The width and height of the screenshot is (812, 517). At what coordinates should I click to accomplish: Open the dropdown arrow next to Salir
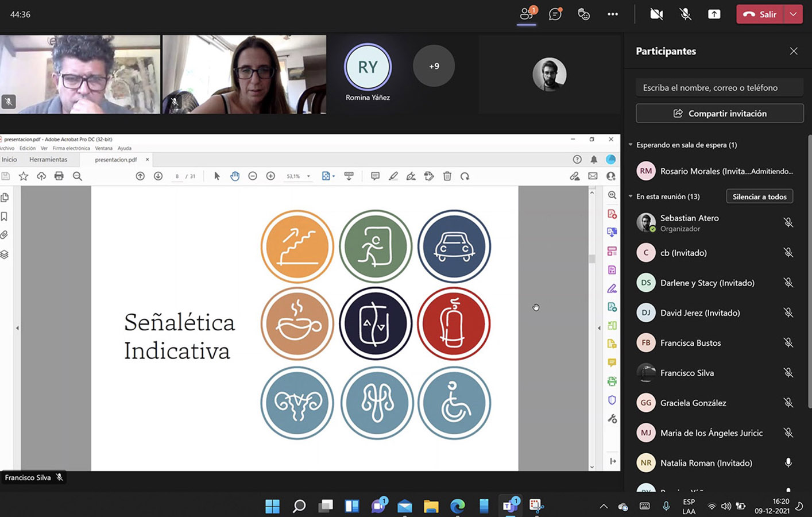click(793, 14)
